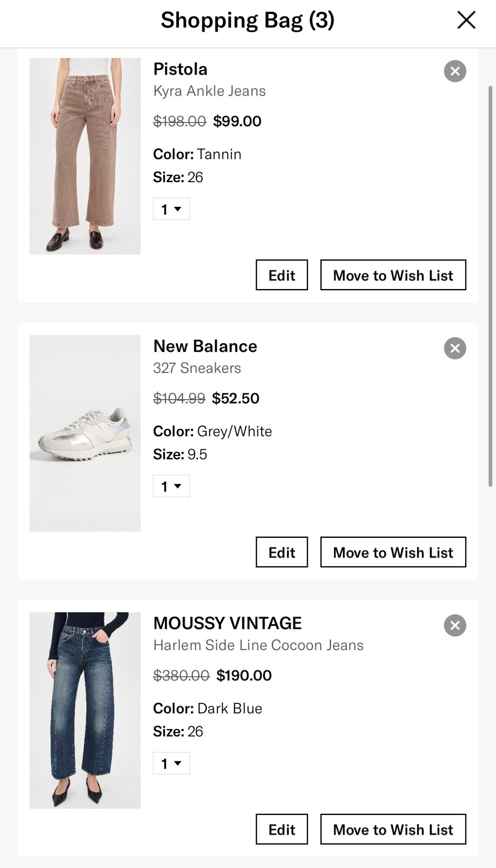Edit the Pistola Kyra Ankle Jeans item
This screenshot has height=868, width=496.
[x=281, y=275]
